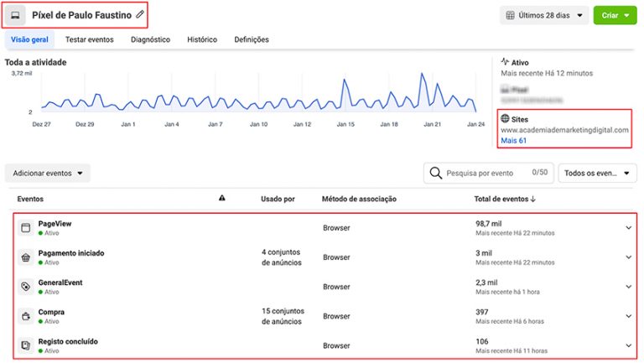644x363 pixels.
Task: Click the 397 total events value
Action: click(482, 312)
